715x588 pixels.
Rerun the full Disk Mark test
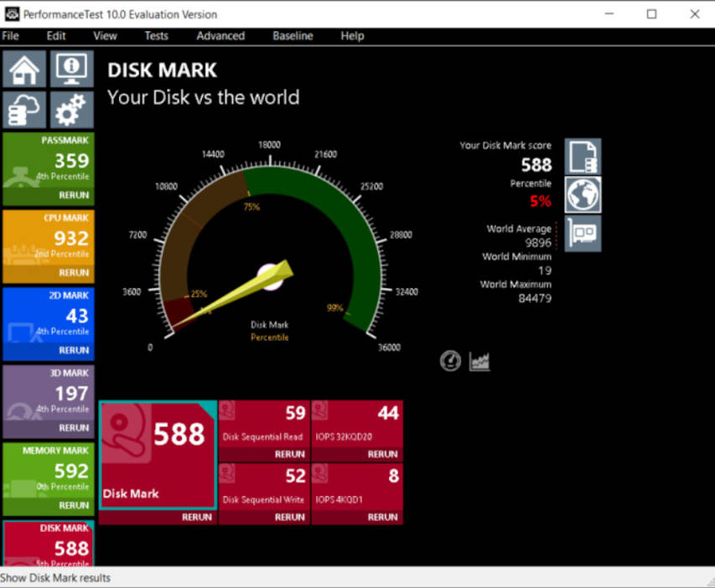(197, 517)
